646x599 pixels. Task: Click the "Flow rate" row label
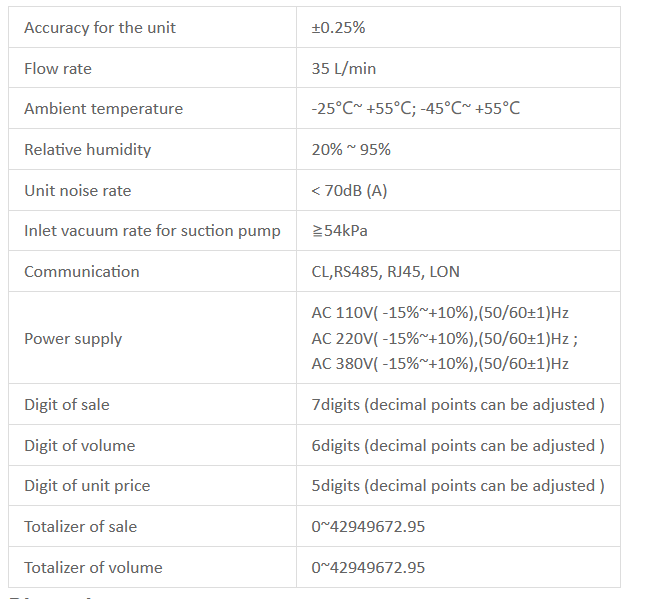[58, 69]
